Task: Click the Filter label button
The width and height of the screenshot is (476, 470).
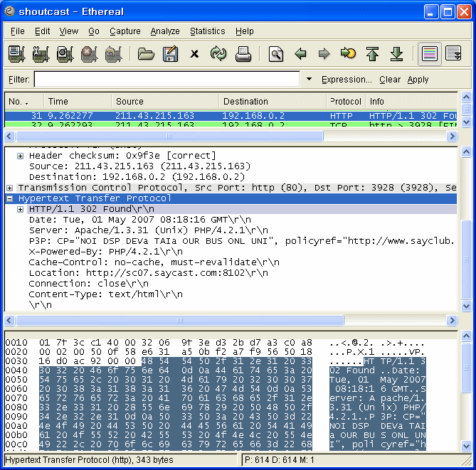Action: point(18,80)
